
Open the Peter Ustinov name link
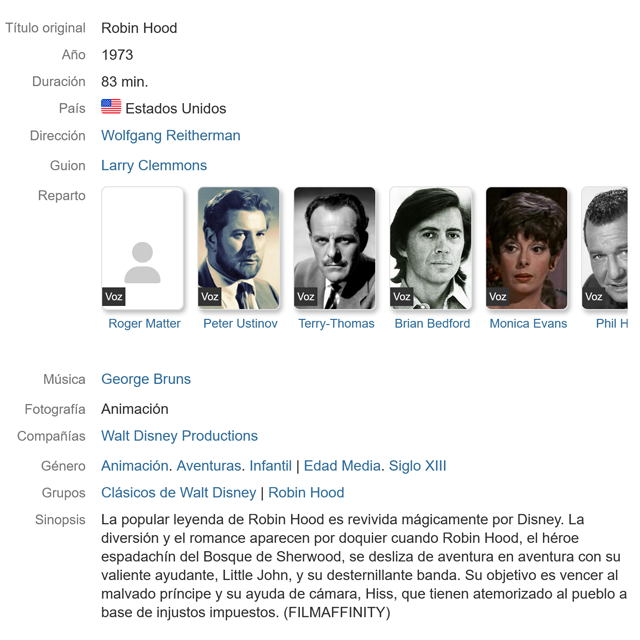(x=240, y=323)
